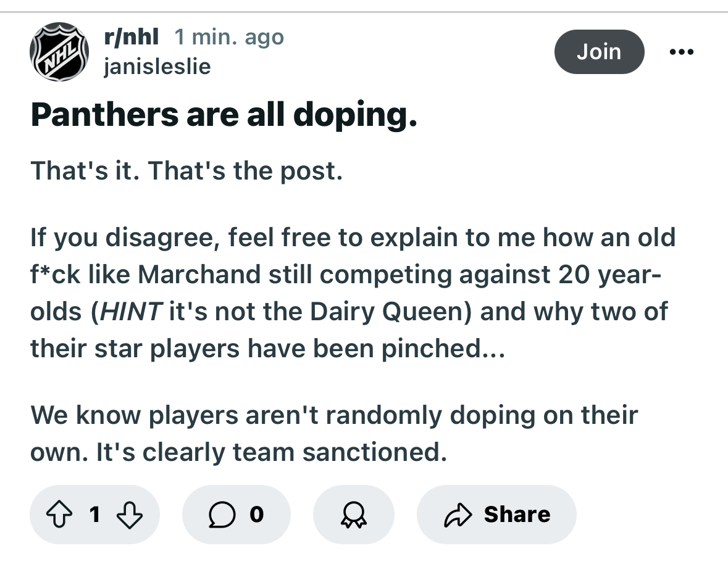The width and height of the screenshot is (728, 580).
Task: Click the NHL shield community avatar
Action: click(59, 51)
